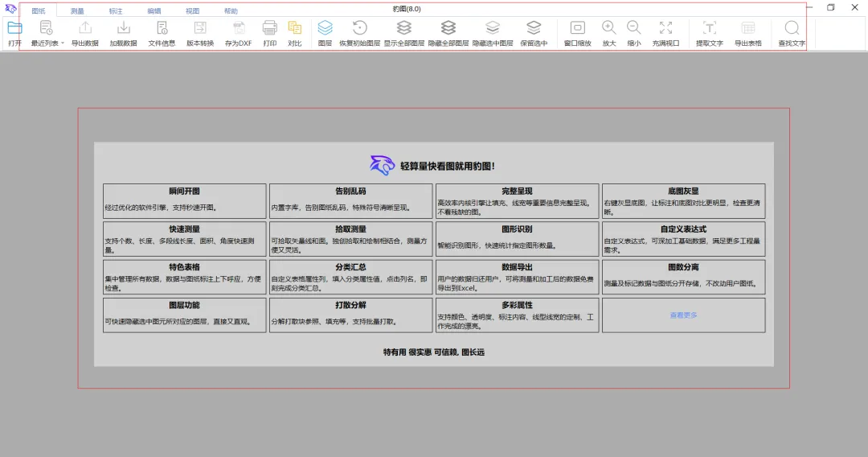Viewport: 868px width, 457px height.
Task: Open the 查找文字 find text search
Action: [x=792, y=33]
